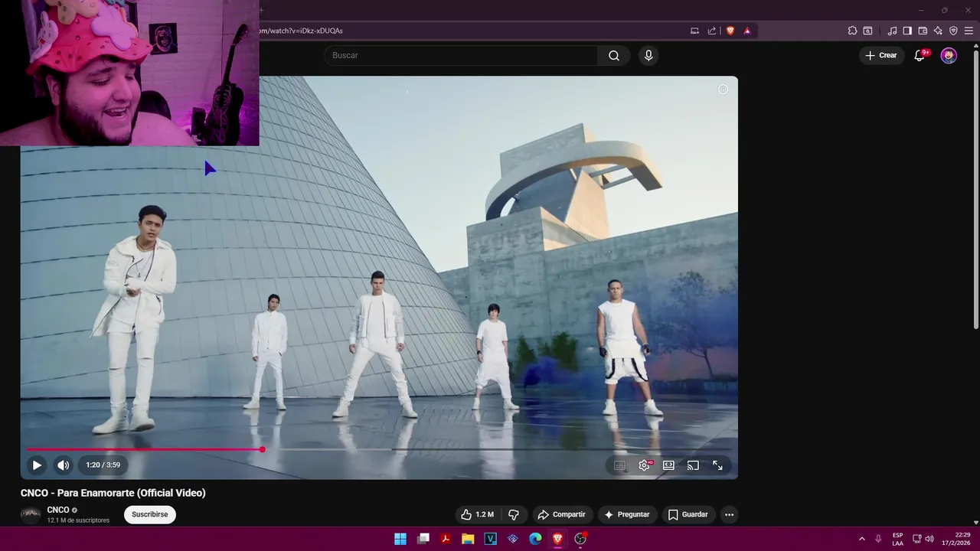Open clock and date 22:29
The height and width of the screenshot is (551, 980).
point(956,539)
